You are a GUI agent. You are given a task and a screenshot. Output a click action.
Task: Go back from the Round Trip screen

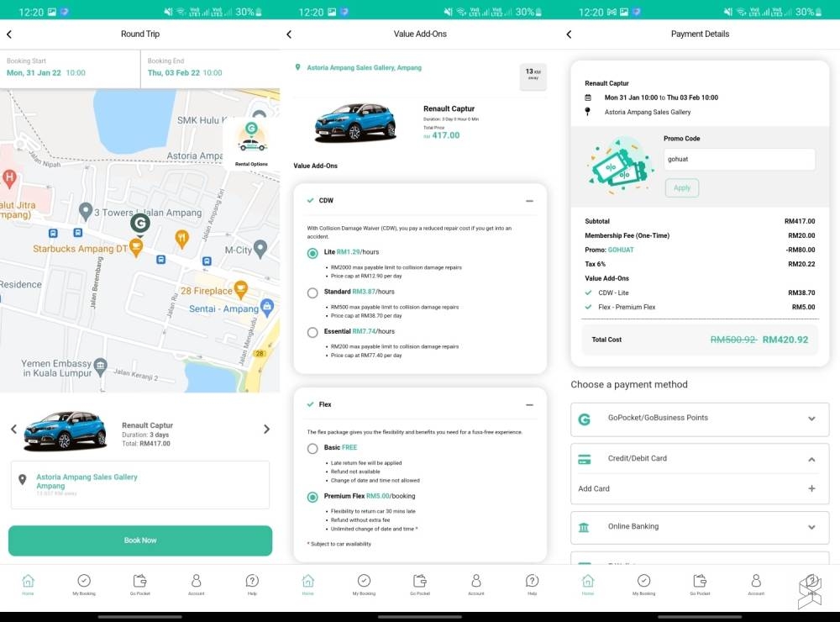point(9,34)
